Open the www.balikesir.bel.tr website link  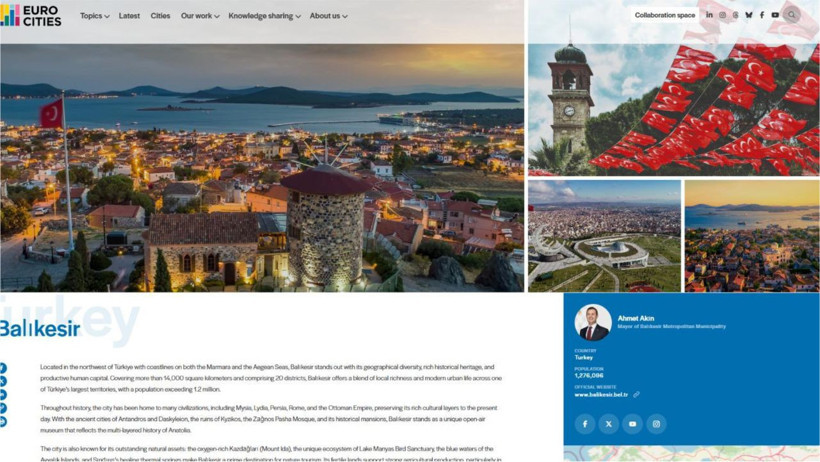pyautogui.click(x=601, y=394)
